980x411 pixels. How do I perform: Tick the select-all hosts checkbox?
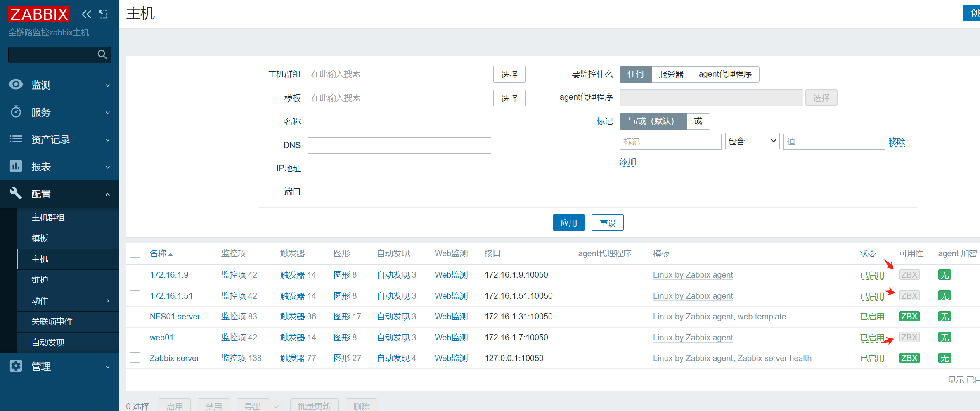tap(135, 253)
